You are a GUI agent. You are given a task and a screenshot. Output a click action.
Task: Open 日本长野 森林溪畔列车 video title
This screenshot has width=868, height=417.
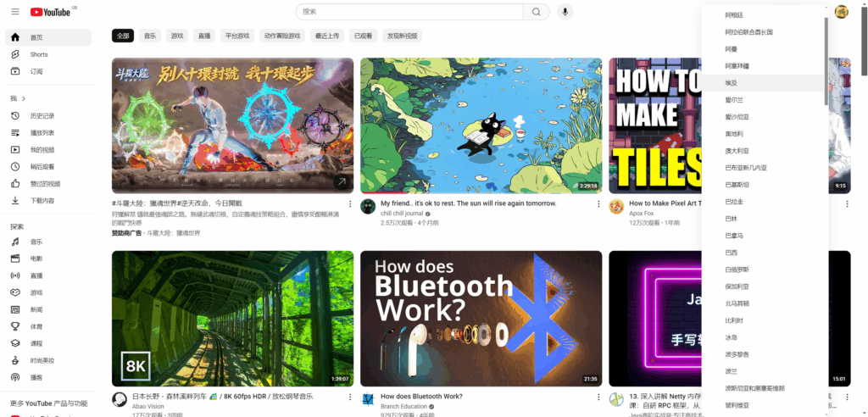point(223,397)
